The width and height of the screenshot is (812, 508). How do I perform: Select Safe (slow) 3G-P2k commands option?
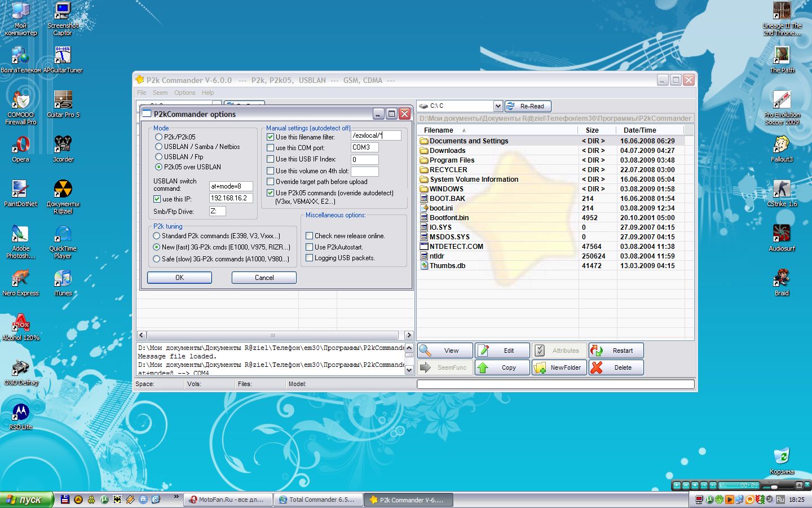(157, 259)
